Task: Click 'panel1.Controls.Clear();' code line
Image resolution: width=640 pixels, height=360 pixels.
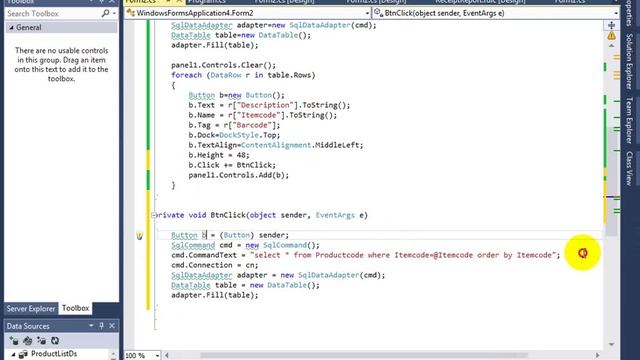Action: (x=223, y=65)
